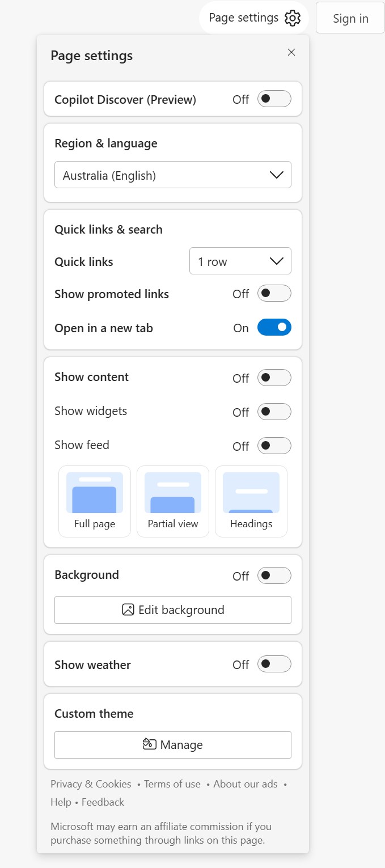Expand the Quick links rows dropdown
The height and width of the screenshot is (868, 385).
pos(240,261)
